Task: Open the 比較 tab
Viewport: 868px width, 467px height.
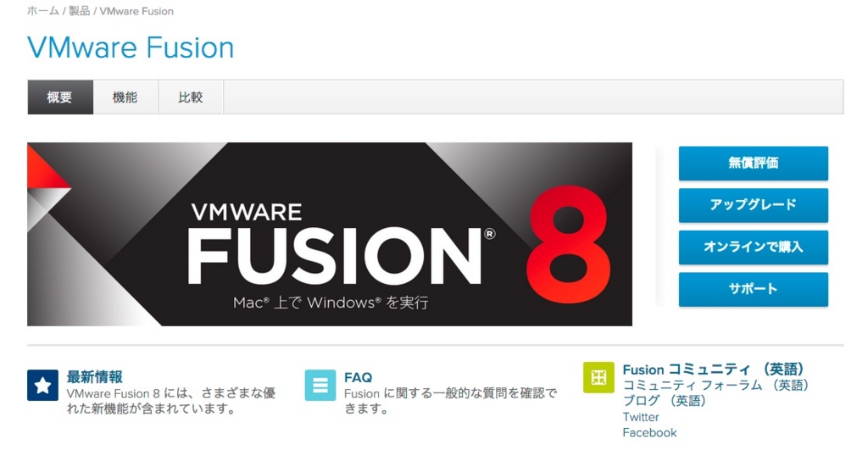Action: coord(191,97)
